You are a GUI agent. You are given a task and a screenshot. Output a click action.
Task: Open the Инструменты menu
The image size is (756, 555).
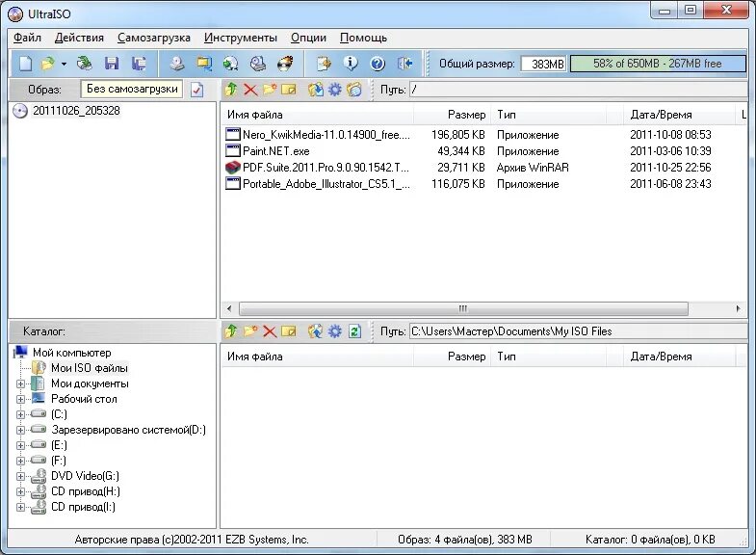pyautogui.click(x=240, y=38)
